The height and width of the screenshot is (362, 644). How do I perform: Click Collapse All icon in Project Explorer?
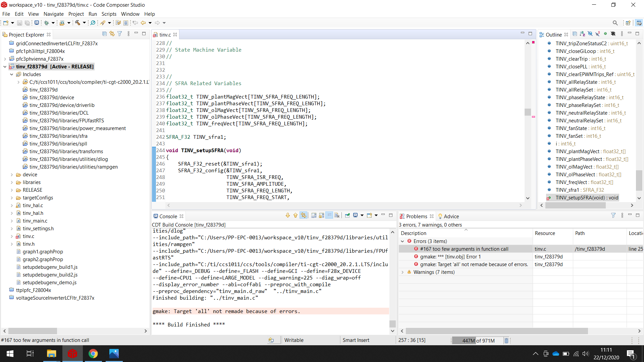(x=104, y=34)
